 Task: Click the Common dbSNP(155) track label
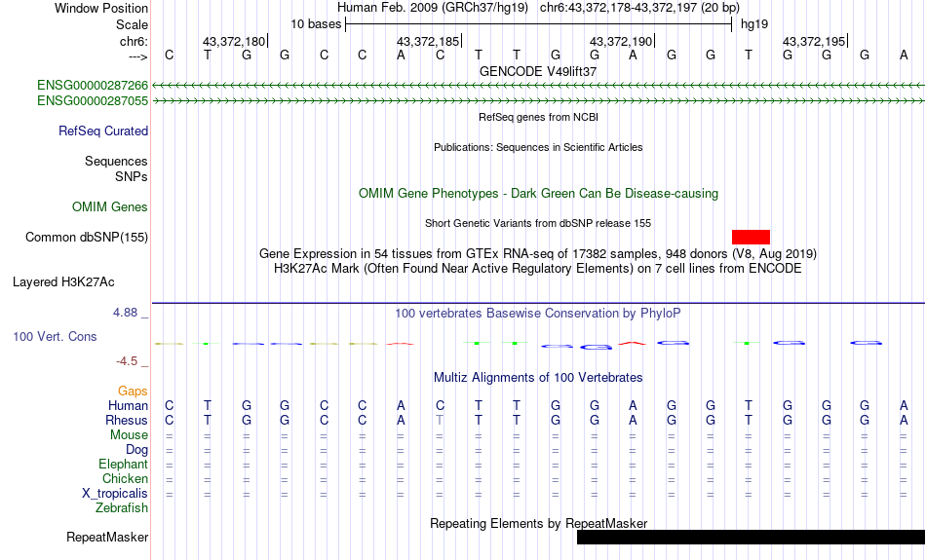coord(86,238)
